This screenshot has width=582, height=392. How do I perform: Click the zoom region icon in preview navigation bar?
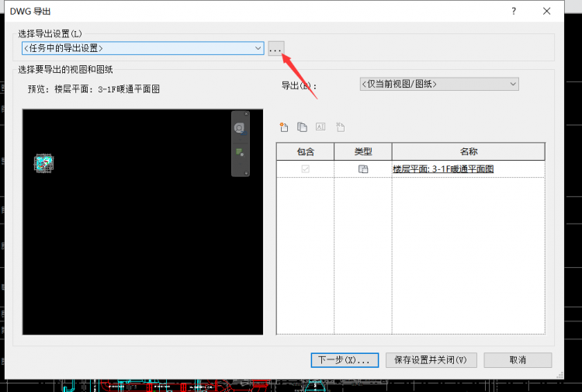[240, 152]
